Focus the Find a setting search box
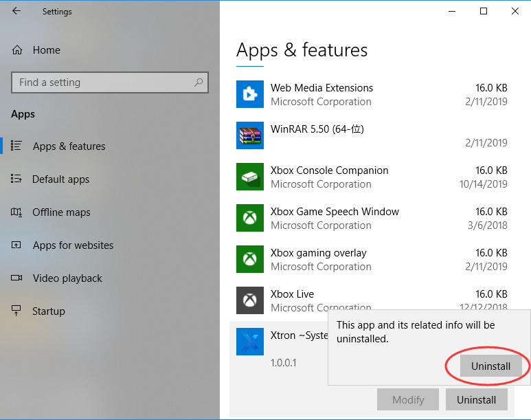The image size is (531, 420). click(x=110, y=82)
